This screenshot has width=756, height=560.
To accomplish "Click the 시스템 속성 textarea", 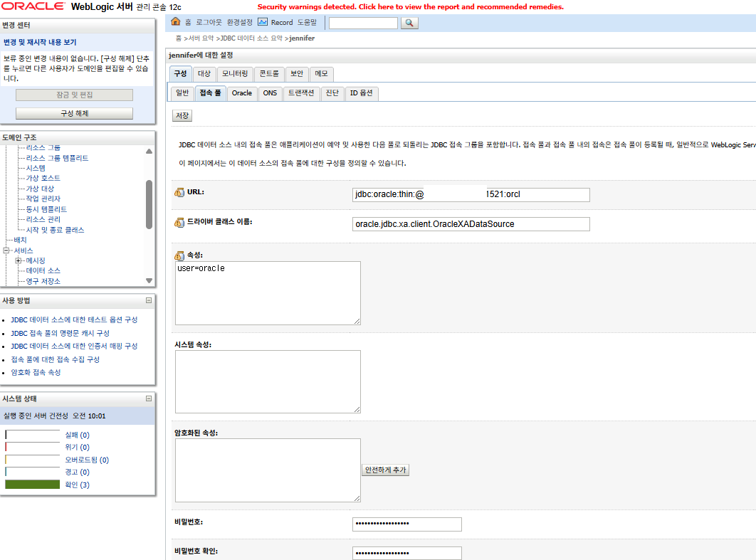I will coord(268,381).
